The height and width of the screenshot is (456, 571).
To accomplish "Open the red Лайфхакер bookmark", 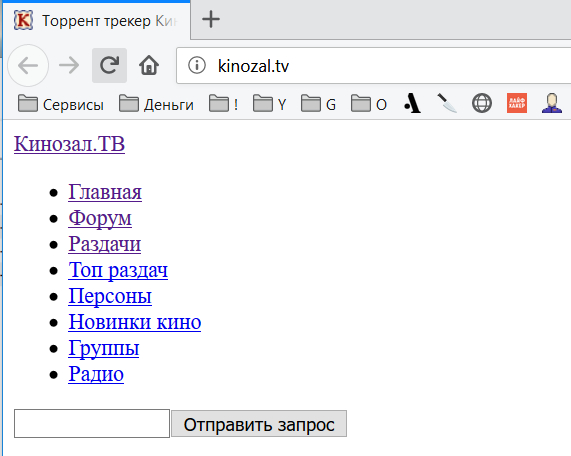I will pos(517,103).
